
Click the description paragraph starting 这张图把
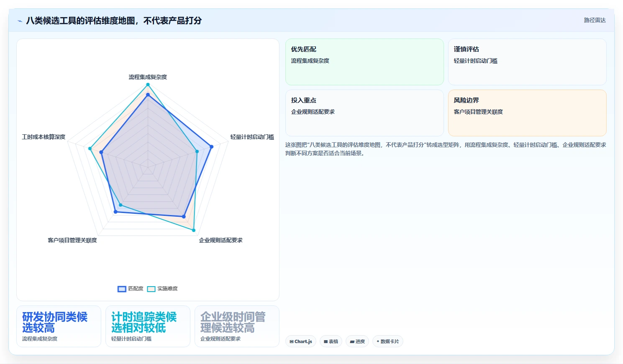tap(446, 149)
